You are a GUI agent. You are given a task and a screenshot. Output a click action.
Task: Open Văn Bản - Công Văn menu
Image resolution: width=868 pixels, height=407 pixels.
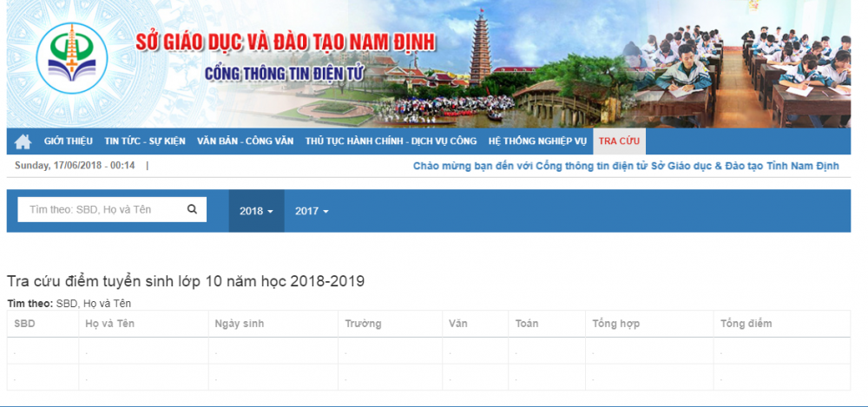pyautogui.click(x=245, y=141)
